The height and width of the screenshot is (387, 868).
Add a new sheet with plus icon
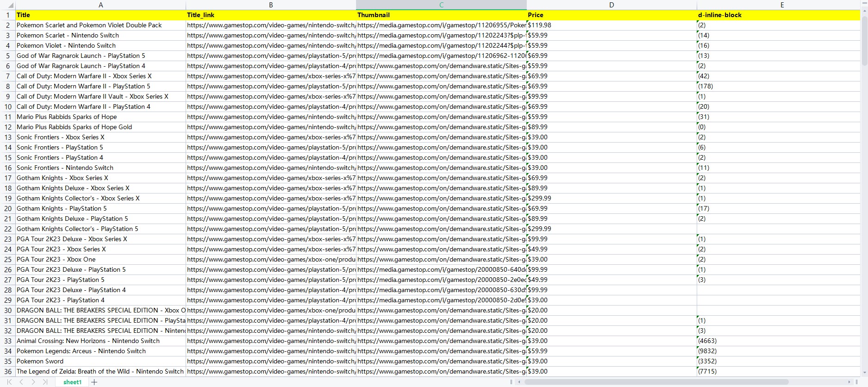click(94, 382)
